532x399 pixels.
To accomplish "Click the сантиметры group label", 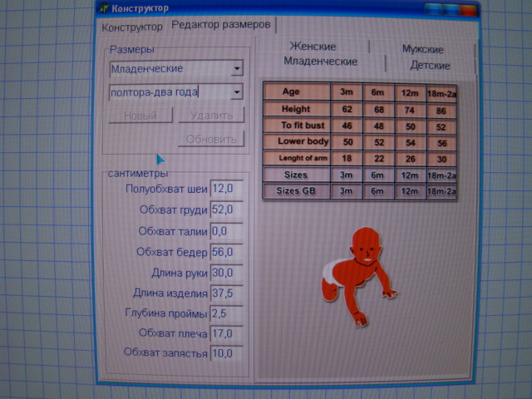I will coord(138,174).
